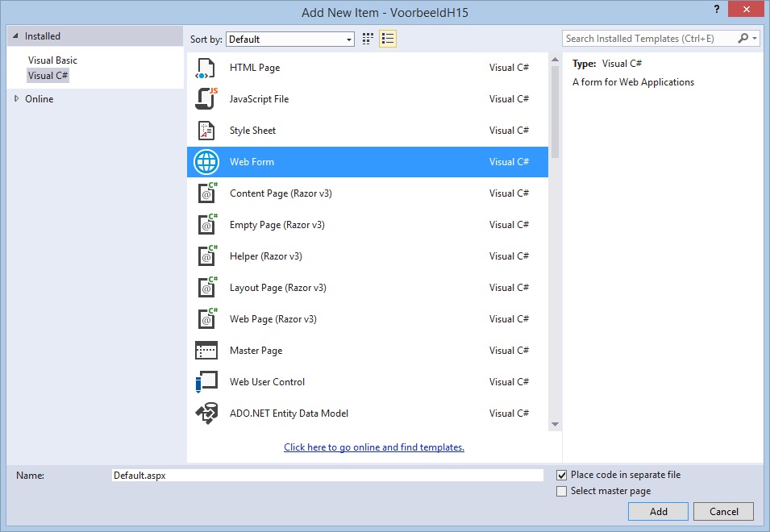Select the 'Content Page (Razor v3)' name

point(281,193)
